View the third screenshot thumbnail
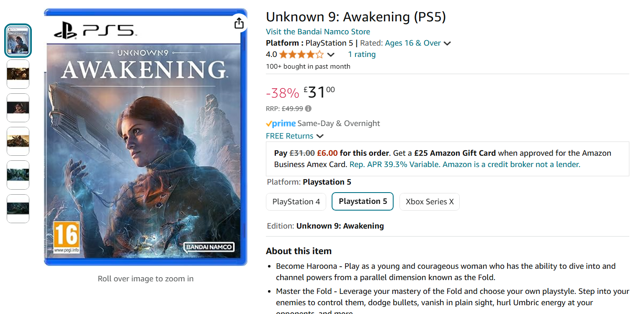Viewport: 644px width, 314px height. tap(18, 108)
